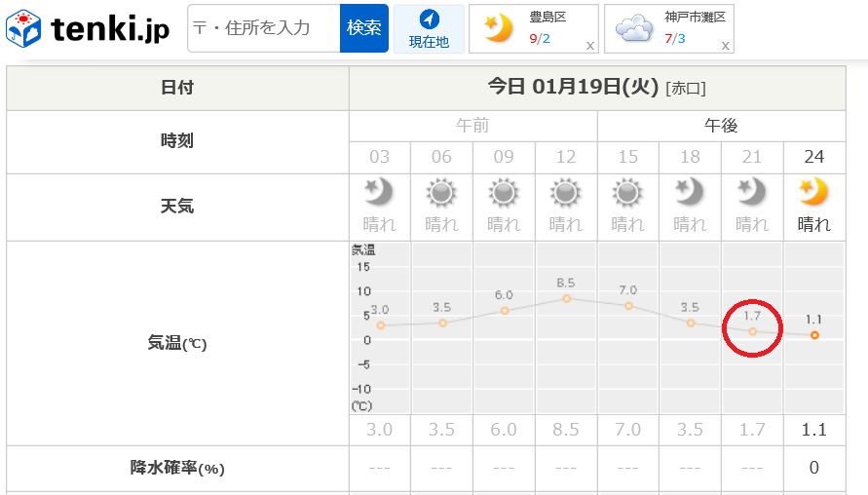
Task: Open the 神戸市灘区 forecast card
Action: point(668,29)
